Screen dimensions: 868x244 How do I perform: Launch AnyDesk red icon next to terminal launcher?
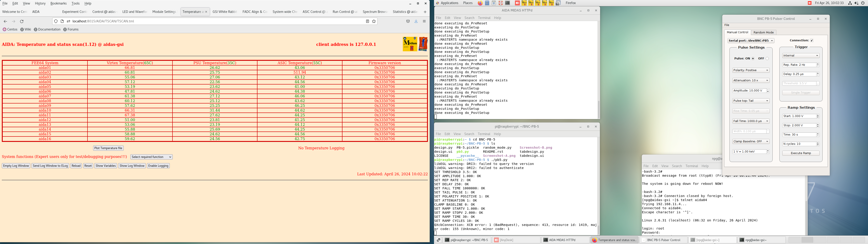pos(517,3)
